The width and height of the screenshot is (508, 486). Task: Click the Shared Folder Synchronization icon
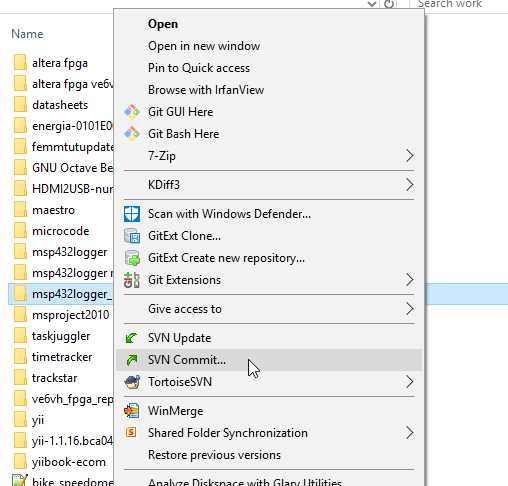[131, 433]
